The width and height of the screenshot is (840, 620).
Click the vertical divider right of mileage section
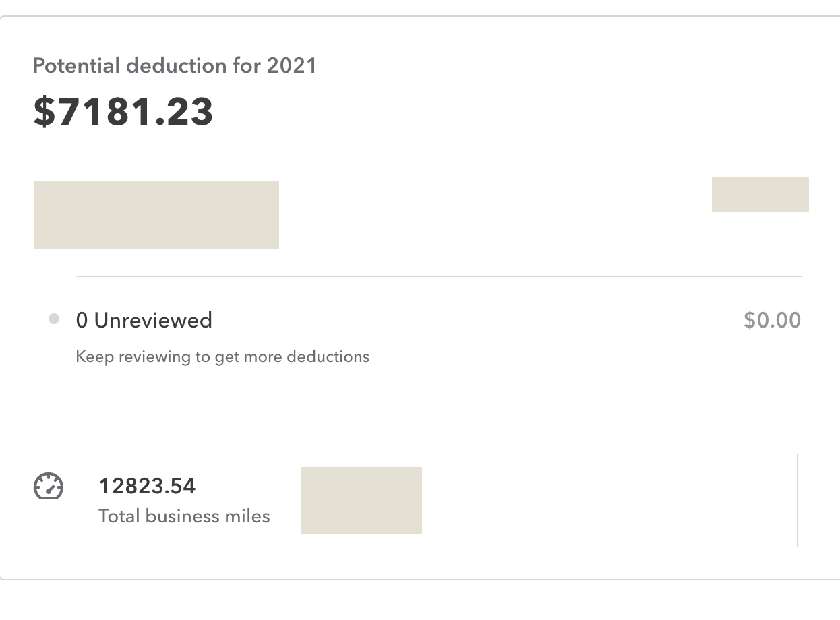(798, 499)
